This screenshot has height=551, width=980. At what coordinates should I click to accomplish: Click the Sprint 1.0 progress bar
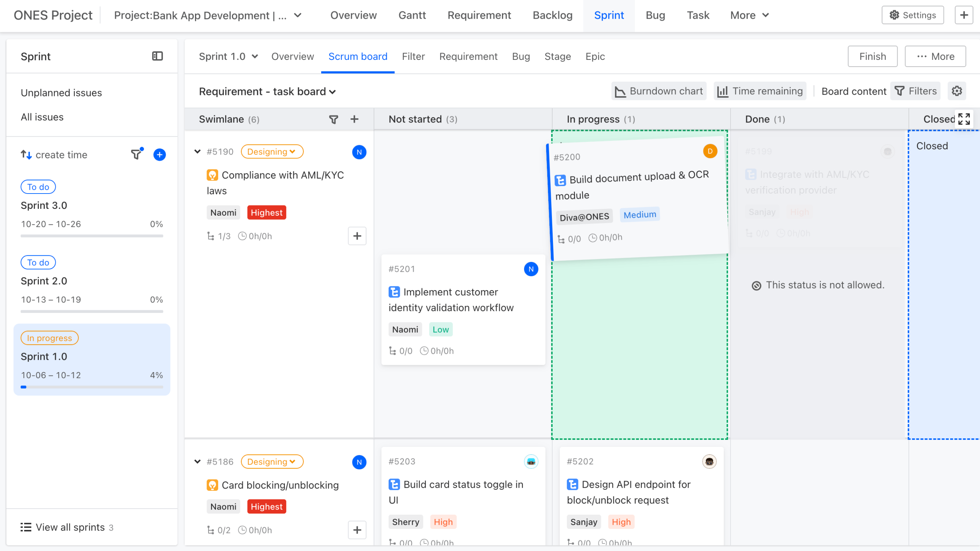(92, 387)
